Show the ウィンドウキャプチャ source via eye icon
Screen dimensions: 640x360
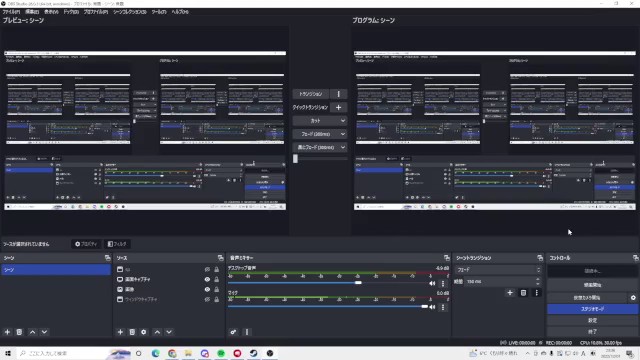point(207,300)
